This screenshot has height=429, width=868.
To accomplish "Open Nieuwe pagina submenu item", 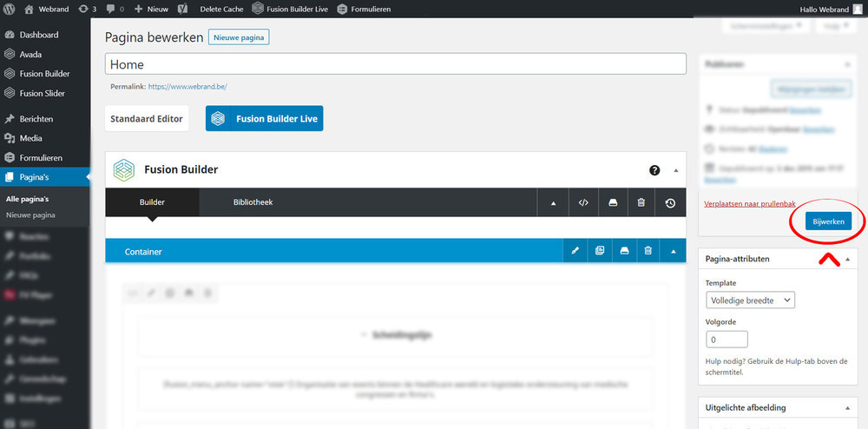I will (30, 214).
